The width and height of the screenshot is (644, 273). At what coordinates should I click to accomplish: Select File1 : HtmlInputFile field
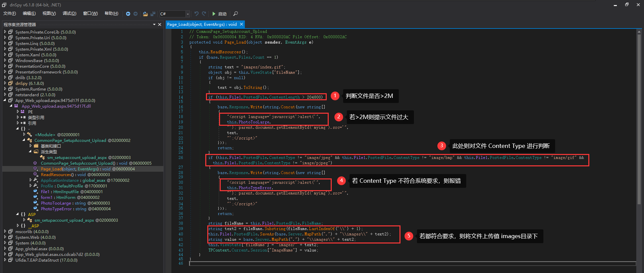tap(72, 192)
